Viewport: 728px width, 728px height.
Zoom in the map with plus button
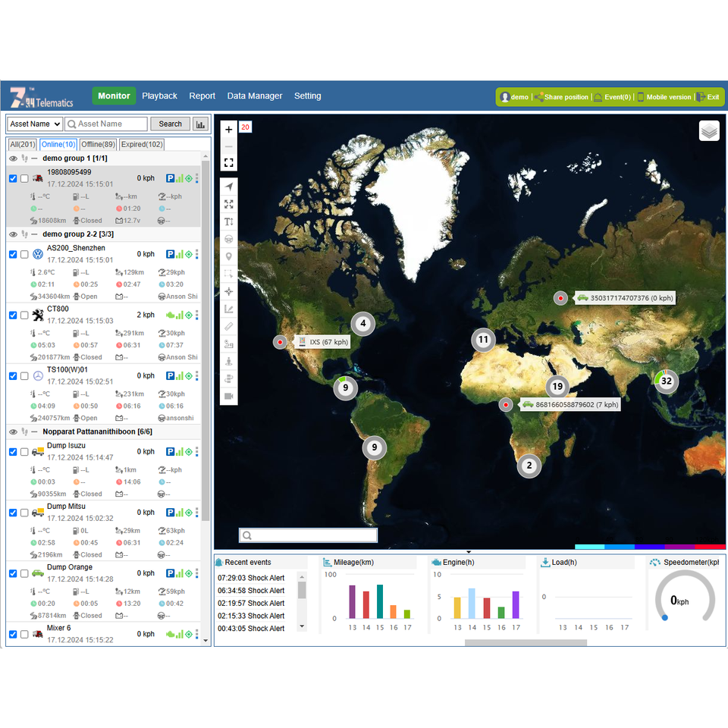pos(228,130)
